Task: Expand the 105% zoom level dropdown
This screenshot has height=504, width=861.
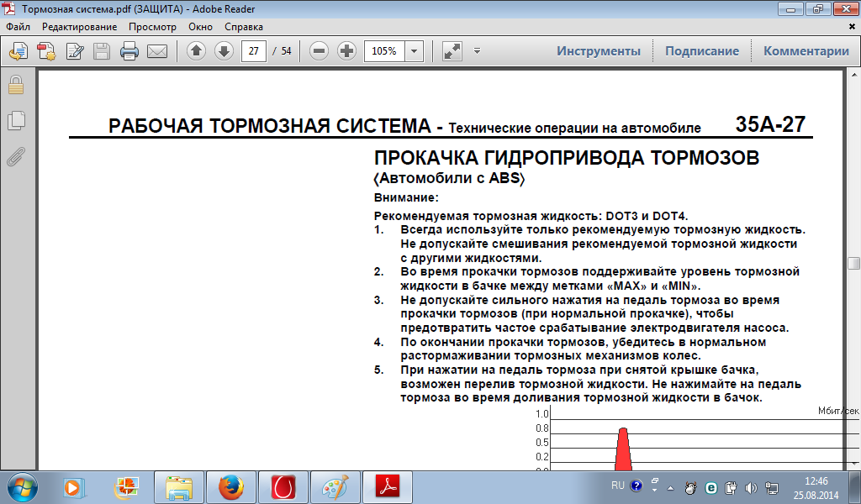Action: 415,51
